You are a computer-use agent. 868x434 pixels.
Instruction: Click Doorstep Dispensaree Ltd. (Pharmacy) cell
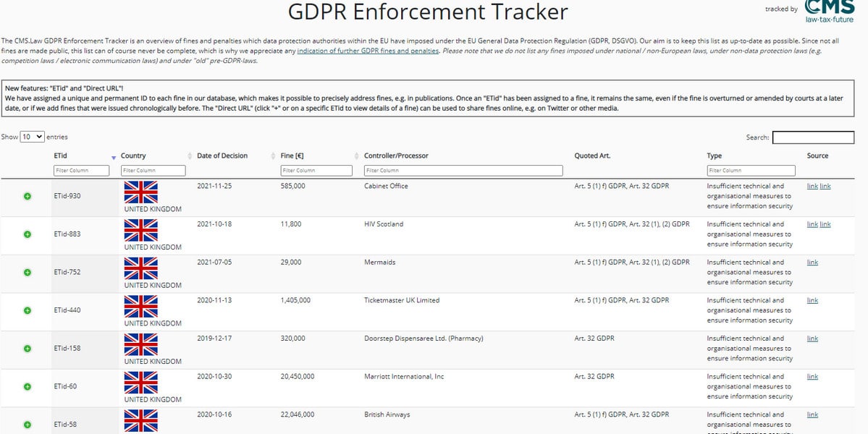pyautogui.click(x=424, y=339)
